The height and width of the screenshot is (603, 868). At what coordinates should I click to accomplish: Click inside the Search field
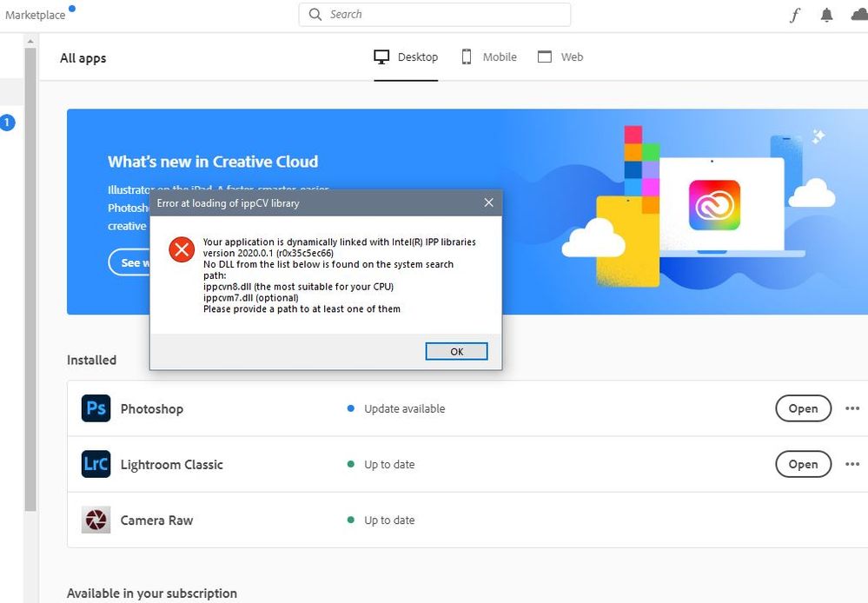(x=434, y=15)
